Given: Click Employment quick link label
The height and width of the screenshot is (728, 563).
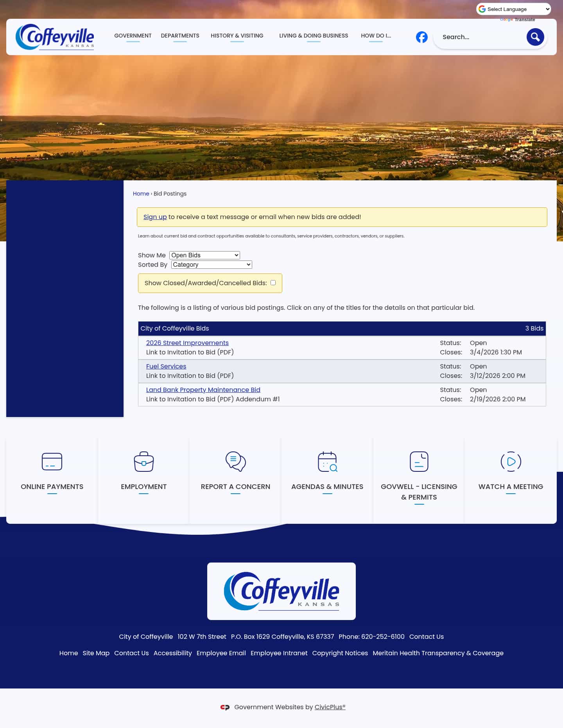Looking at the screenshot, I should 144,487.
